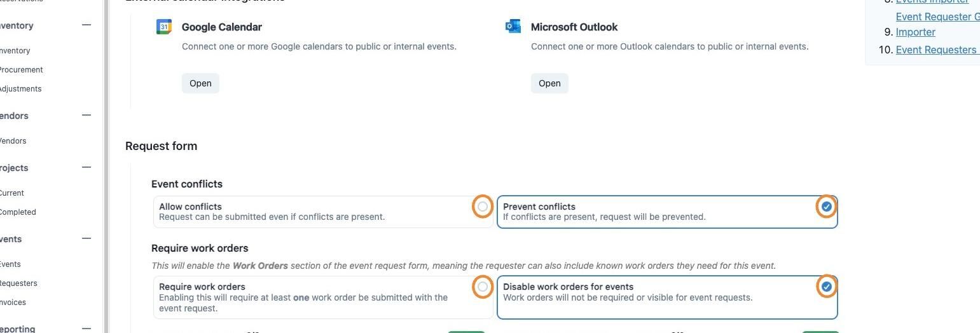Click the Microsoft Outlook icon
The image size is (980, 333).
tap(513, 26)
